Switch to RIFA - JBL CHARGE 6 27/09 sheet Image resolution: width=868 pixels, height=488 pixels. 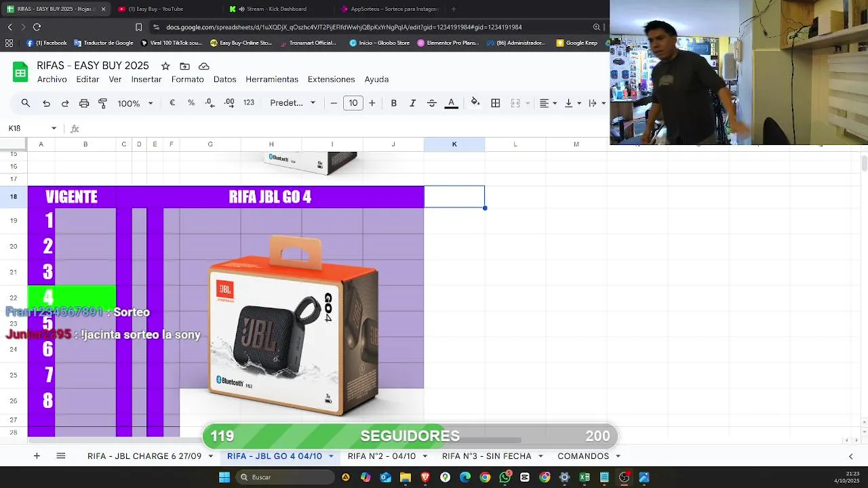pos(144,456)
